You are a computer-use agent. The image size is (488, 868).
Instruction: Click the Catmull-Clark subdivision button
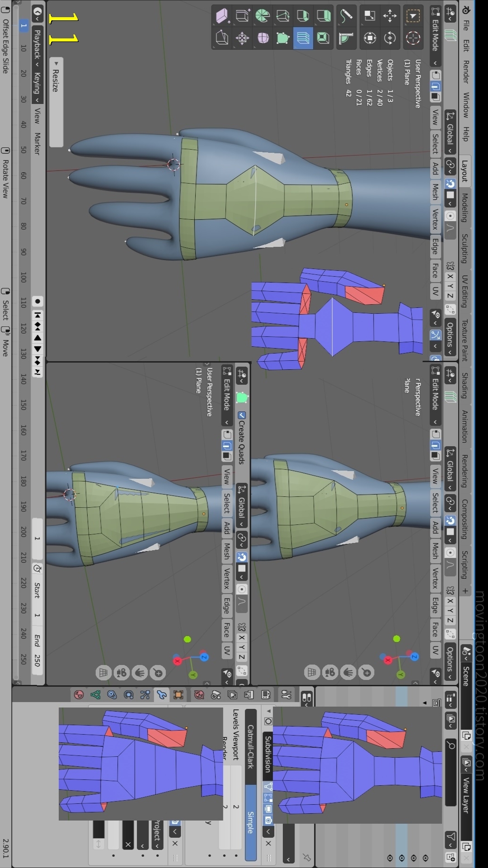[251, 747]
